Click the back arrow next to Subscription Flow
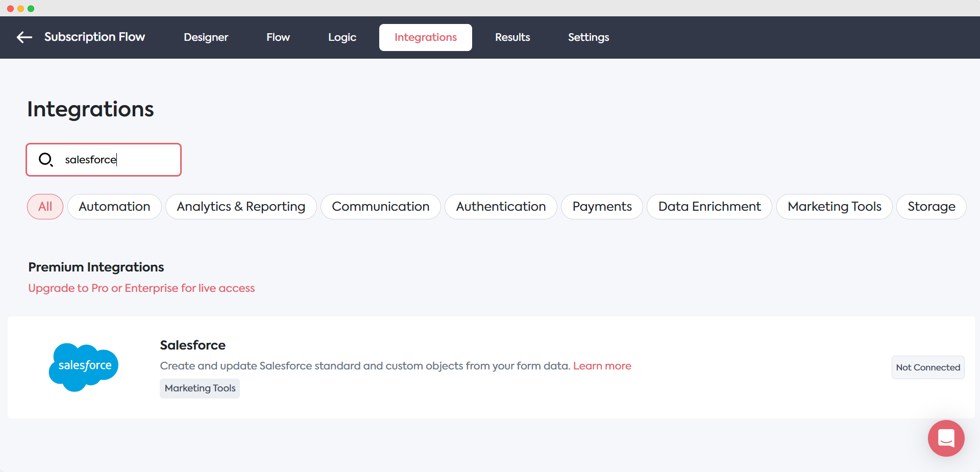 coord(24,37)
